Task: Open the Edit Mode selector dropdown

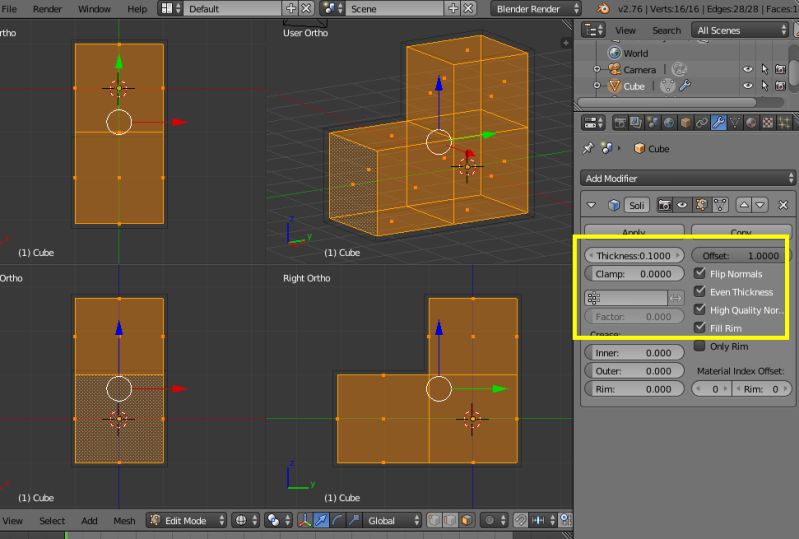Action: point(186,520)
